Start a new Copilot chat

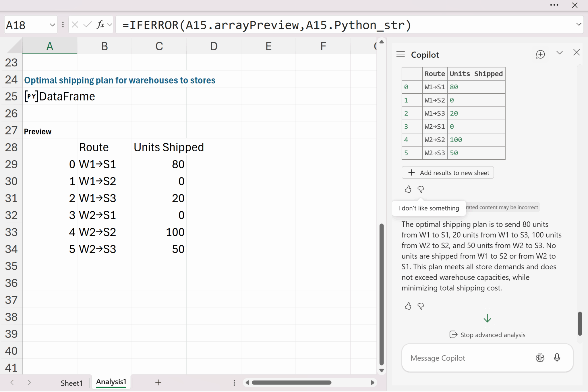pyautogui.click(x=540, y=54)
